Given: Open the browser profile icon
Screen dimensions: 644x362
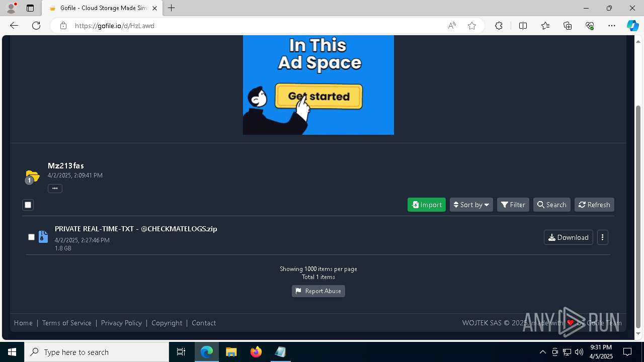Looking at the screenshot, I should point(11,8).
